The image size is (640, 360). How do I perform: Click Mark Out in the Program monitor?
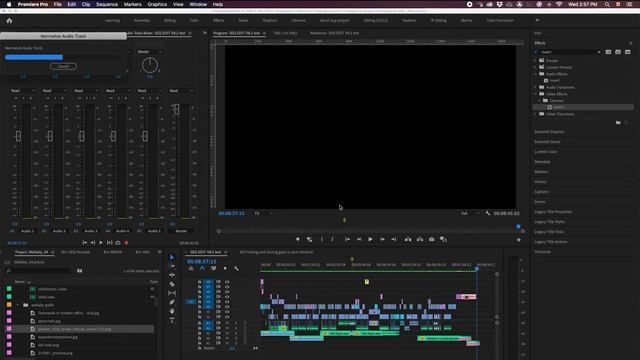pos(332,239)
